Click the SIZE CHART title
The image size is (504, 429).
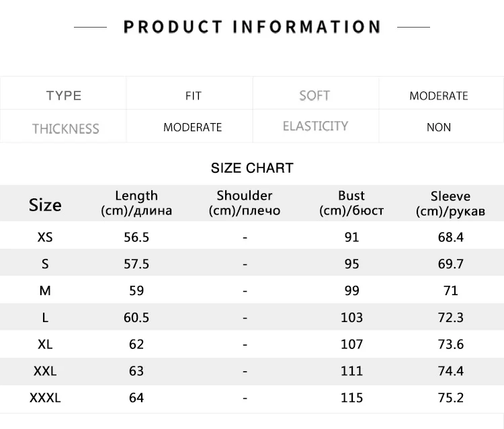point(252,168)
